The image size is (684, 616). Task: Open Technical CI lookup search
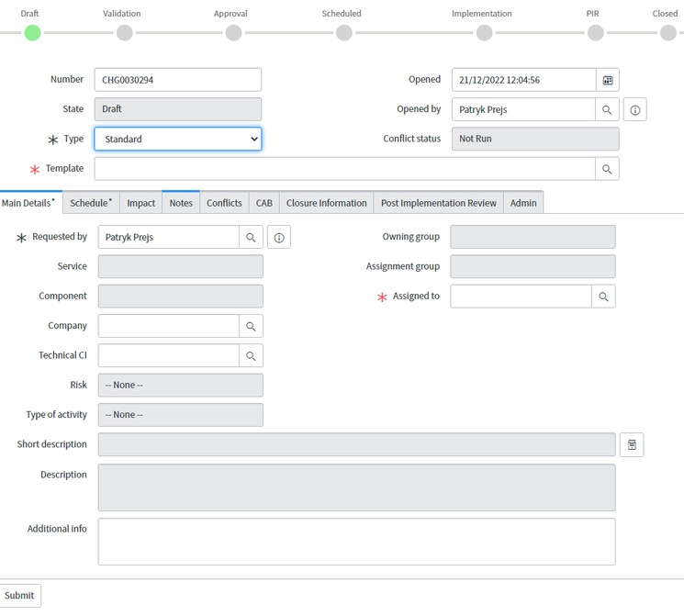[251, 356]
